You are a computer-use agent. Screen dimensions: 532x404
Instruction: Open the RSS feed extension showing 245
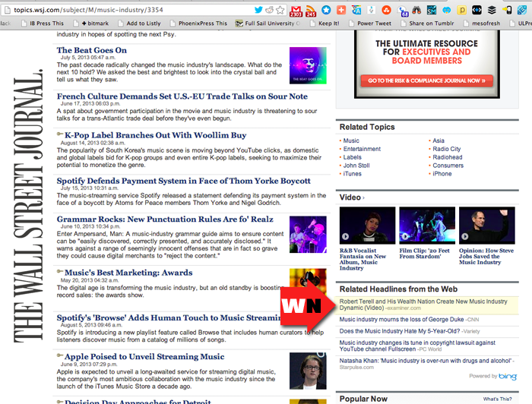pos(311,11)
